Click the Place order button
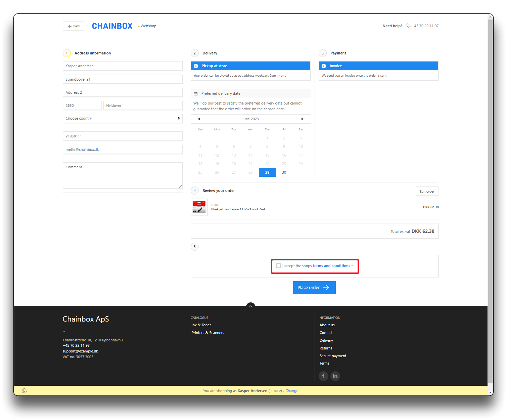Viewport: 507px width, 420px height. [x=314, y=288]
